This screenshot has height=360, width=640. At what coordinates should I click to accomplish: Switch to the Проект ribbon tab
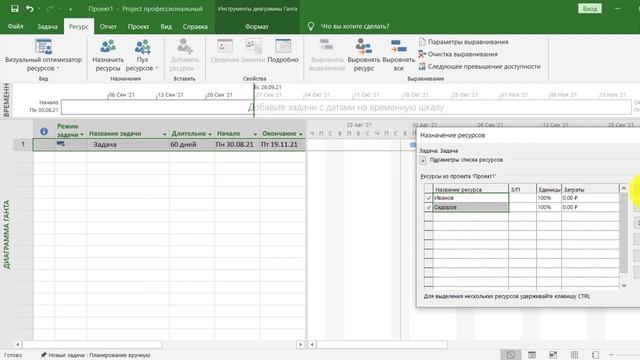138,26
